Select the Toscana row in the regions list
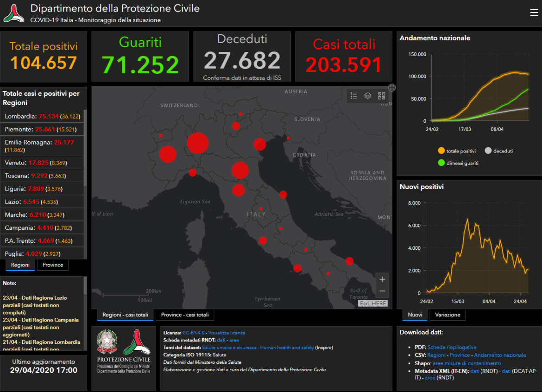Viewport: 542px width, 392px height. [x=42, y=176]
